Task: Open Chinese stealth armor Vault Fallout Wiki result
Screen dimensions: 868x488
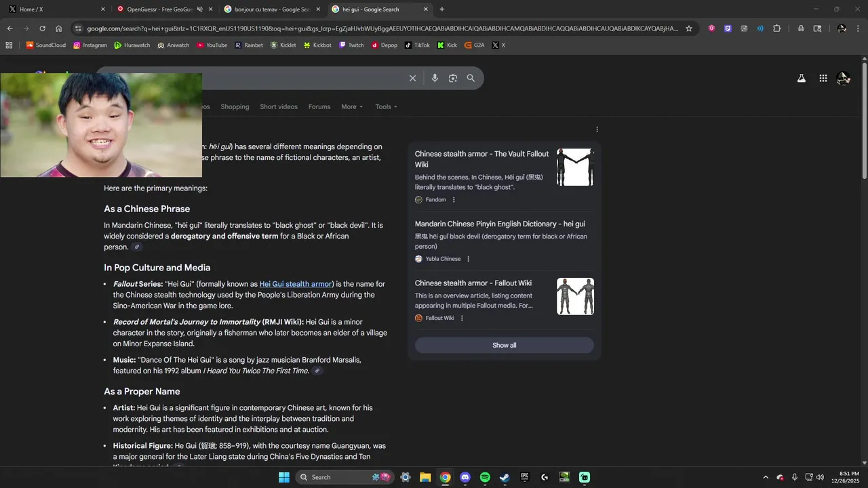Action: point(482,159)
